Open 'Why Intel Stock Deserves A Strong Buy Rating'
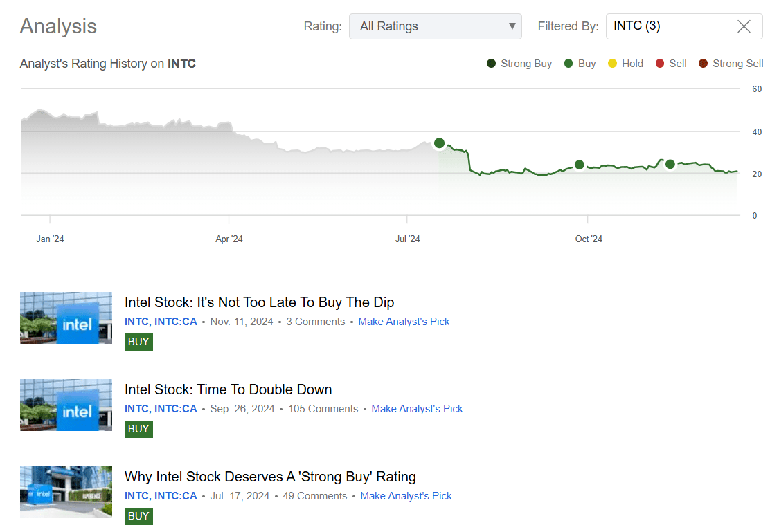The width and height of the screenshot is (779, 532). [x=270, y=477]
